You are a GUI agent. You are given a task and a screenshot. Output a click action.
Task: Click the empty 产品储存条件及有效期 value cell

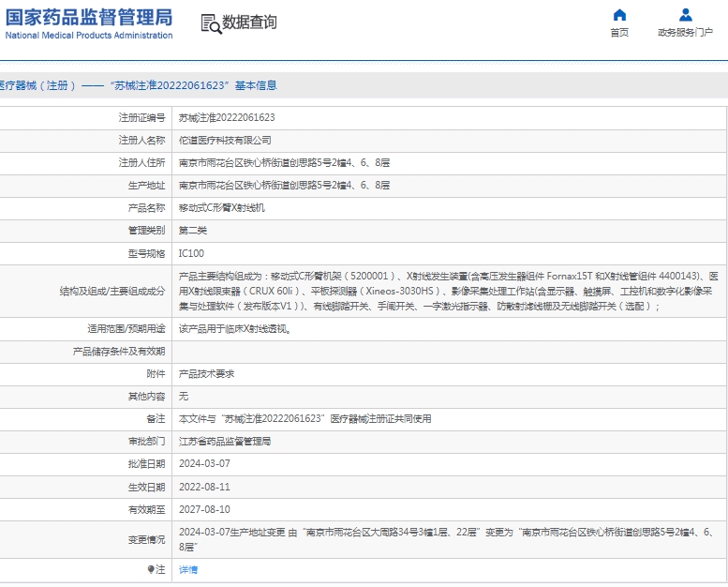click(x=449, y=352)
